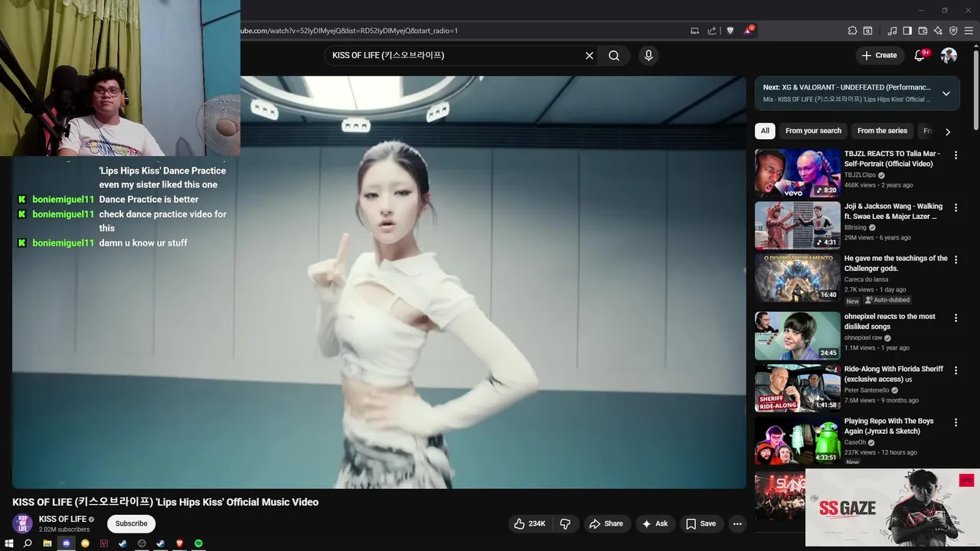
Task: Open tab search icon in toolbar
Action: pyautogui.click(x=867, y=31)
